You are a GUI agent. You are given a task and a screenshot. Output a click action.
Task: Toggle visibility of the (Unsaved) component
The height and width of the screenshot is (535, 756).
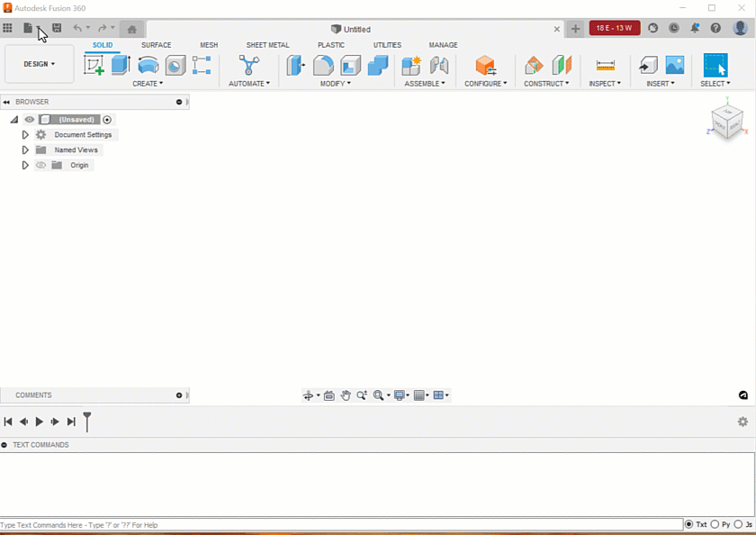pyautogui.click(x=30, y=120)
